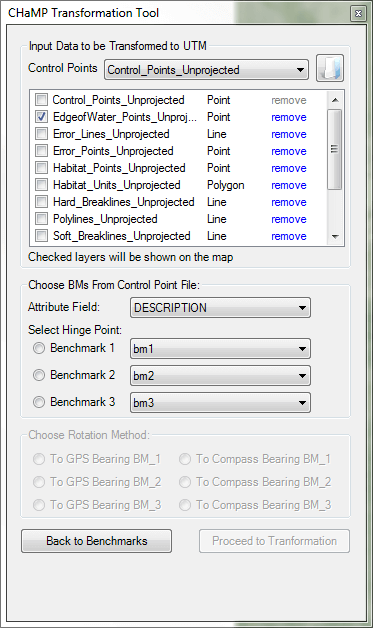Click the layer list scrollbar thumb
373x628 pixels.
pyautogui.click(x=335, y=149)
